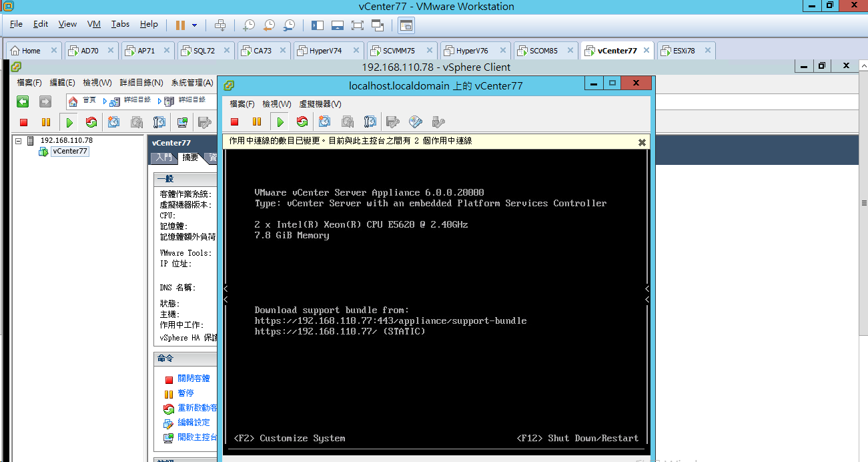Take a snapshot using the Workstation clock-plus icon

(248, 25)
